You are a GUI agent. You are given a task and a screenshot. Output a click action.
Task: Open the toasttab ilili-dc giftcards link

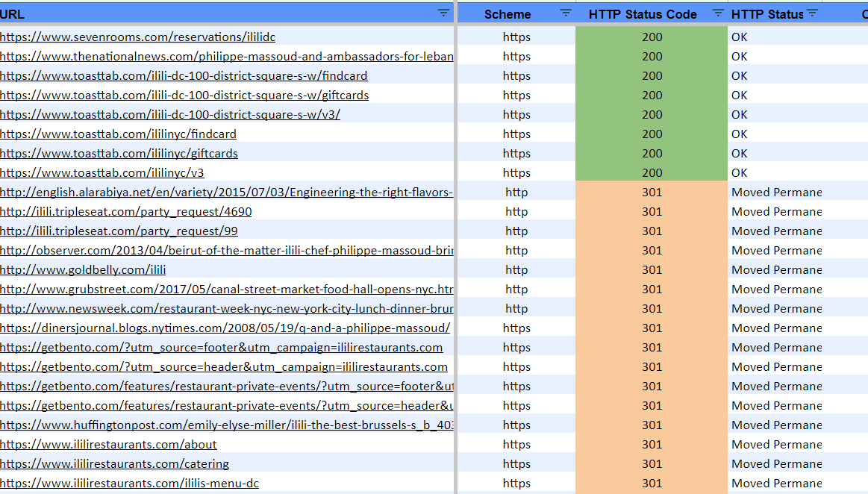click(184, 96)
